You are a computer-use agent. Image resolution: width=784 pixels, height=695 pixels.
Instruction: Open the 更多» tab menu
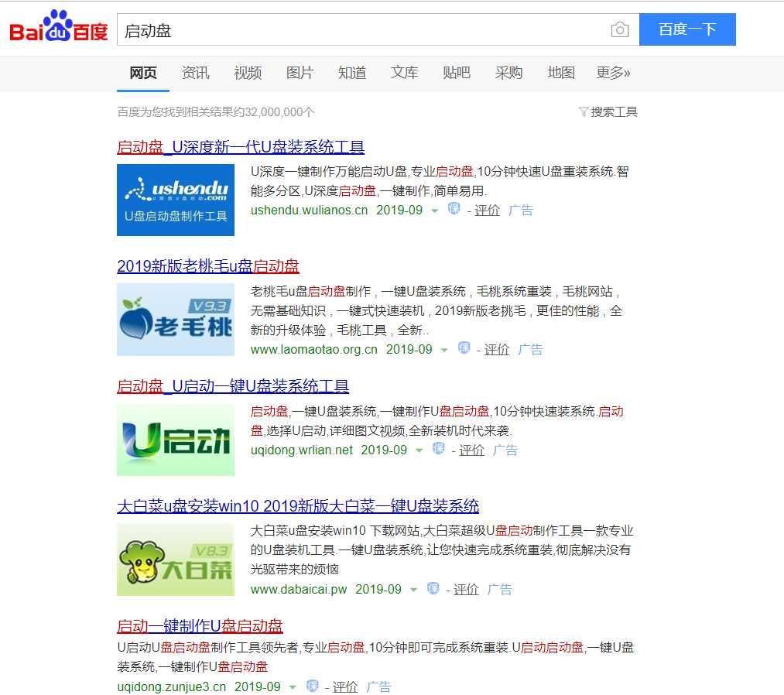pos(613,73)
